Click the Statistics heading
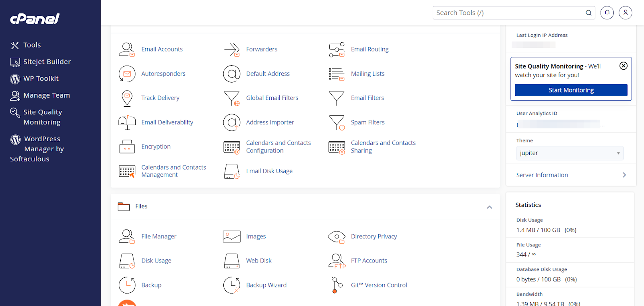Image resolution: width=644 pixels, height=306 pixels. tap(528, 205)
